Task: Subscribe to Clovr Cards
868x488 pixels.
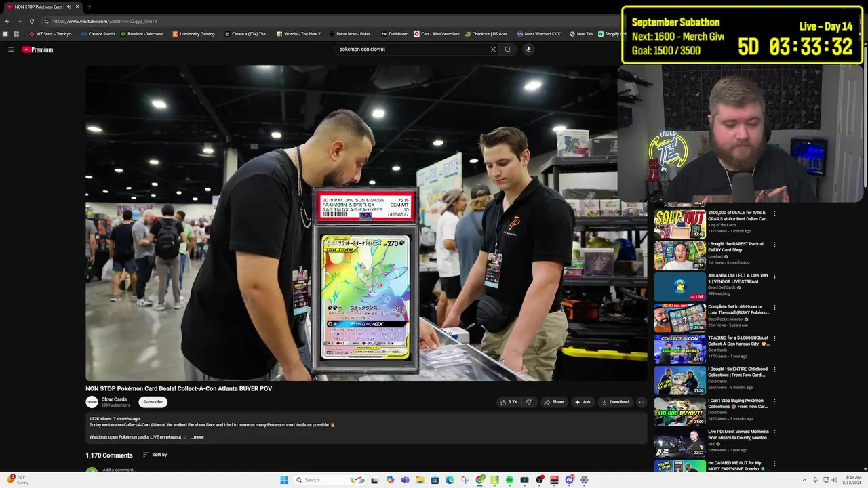Action: (153, 402)
